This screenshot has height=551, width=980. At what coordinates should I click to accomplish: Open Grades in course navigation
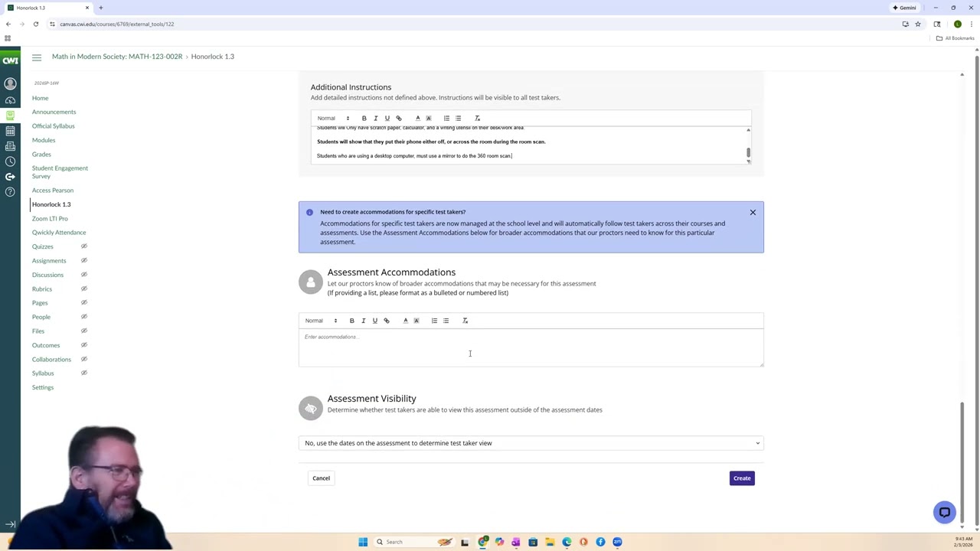pyautogui.click(x=41, y=155)
